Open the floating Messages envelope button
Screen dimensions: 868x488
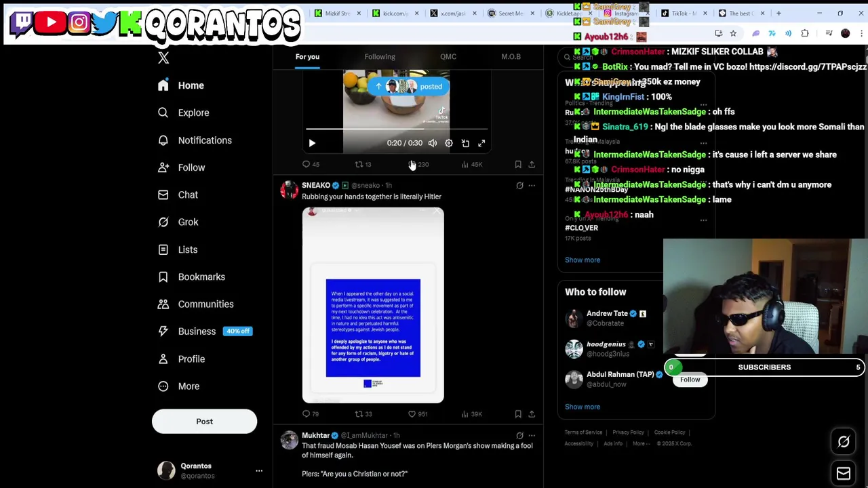pyautogui.click(x=844, y=473)
